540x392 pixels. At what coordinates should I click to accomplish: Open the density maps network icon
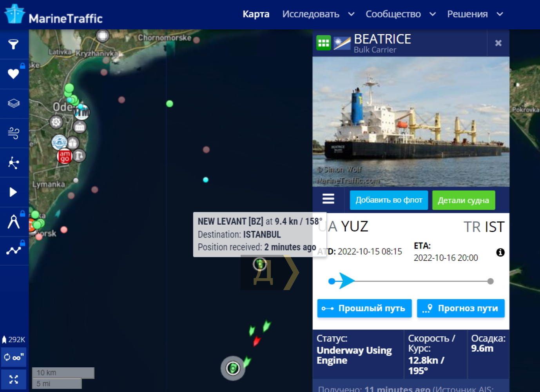pyautogui.click(x=14, y=163)
